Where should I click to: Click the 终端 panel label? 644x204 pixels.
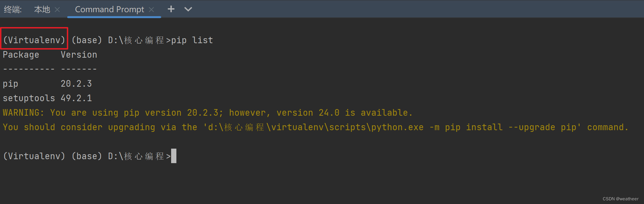coord(12,9)
